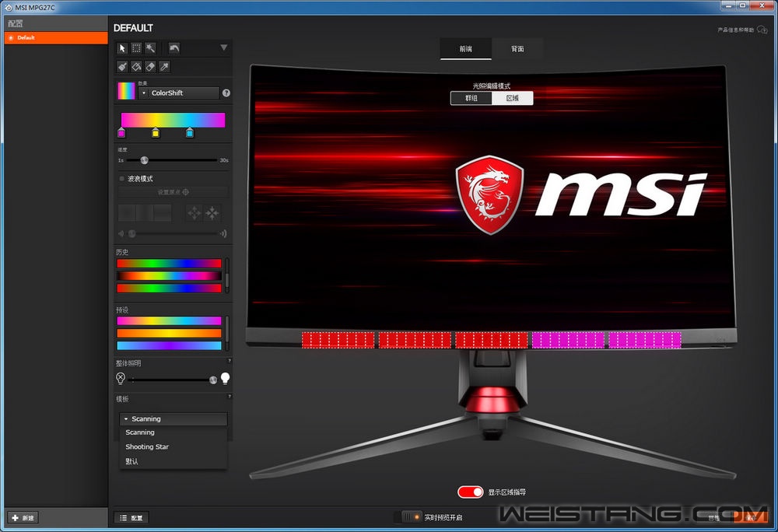Select the eraser tool
Viewport: 778px width, 532px height.
150,66
